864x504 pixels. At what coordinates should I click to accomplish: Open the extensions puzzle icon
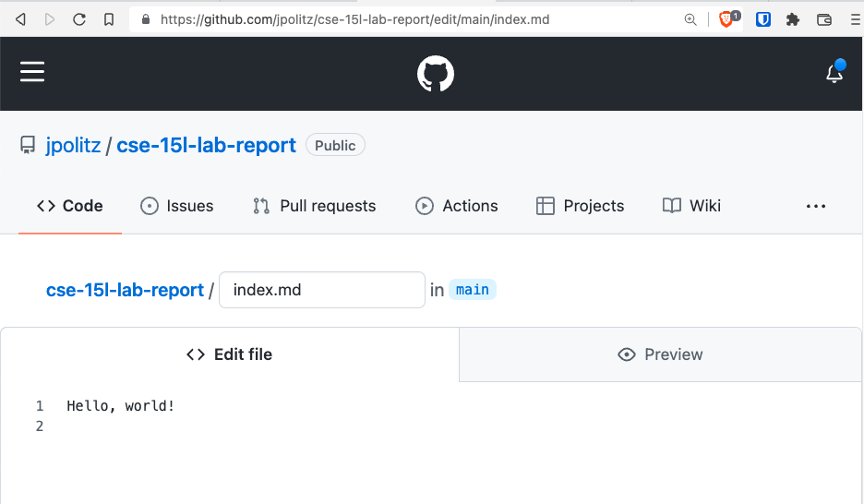point(792,19)
